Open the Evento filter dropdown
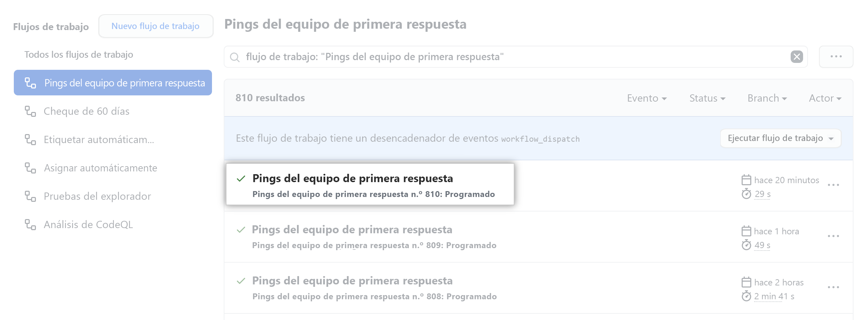Viewport: 868px width, 320px height. 647,98
